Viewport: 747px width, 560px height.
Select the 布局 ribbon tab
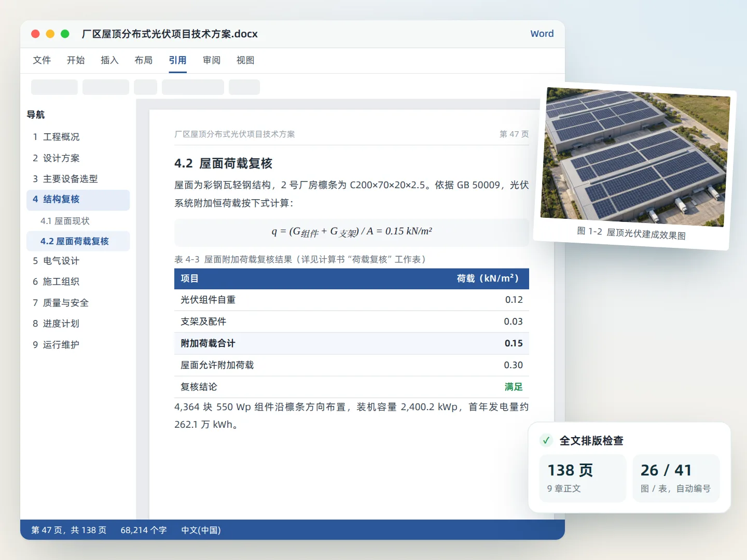click(x=144, y=60)
